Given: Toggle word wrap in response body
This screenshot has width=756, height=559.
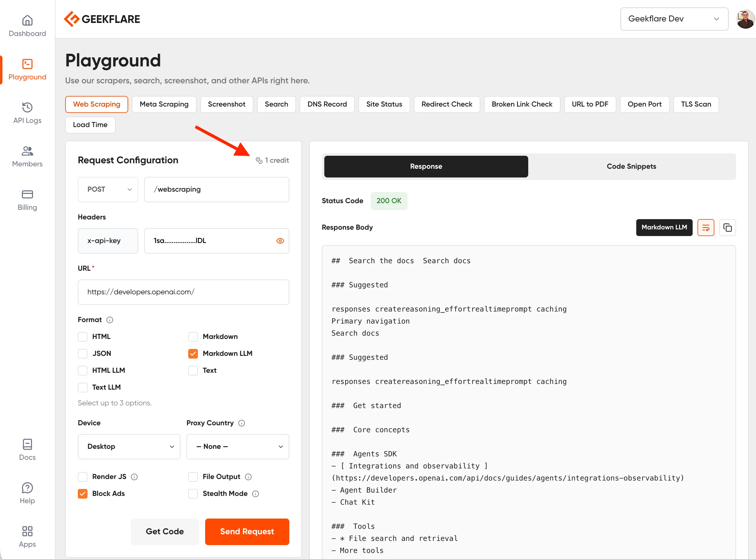Looking at the screenshot, I should (706, 227).
